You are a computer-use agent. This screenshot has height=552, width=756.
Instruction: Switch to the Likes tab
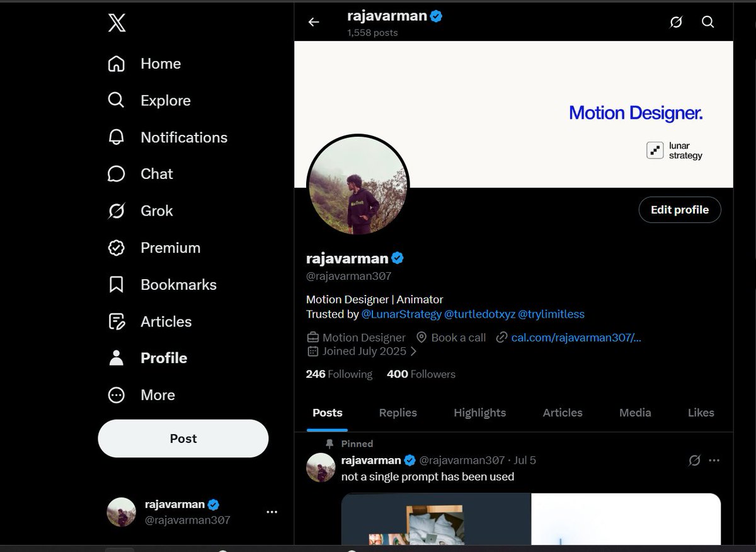coord(701,413)
